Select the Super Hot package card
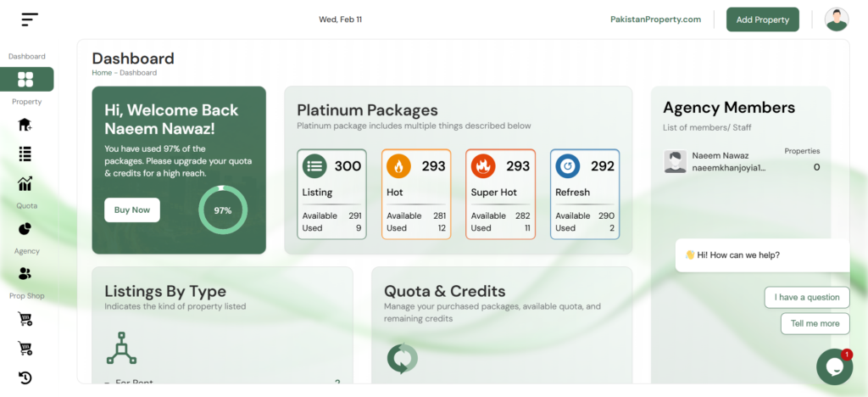 coord(500,193)
